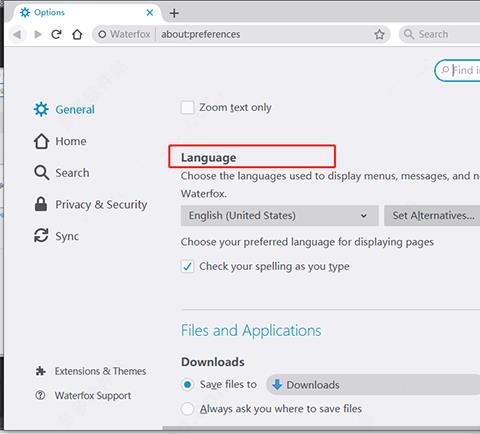
Task: Open Privacy & Security settings
Action: [90, 204]
